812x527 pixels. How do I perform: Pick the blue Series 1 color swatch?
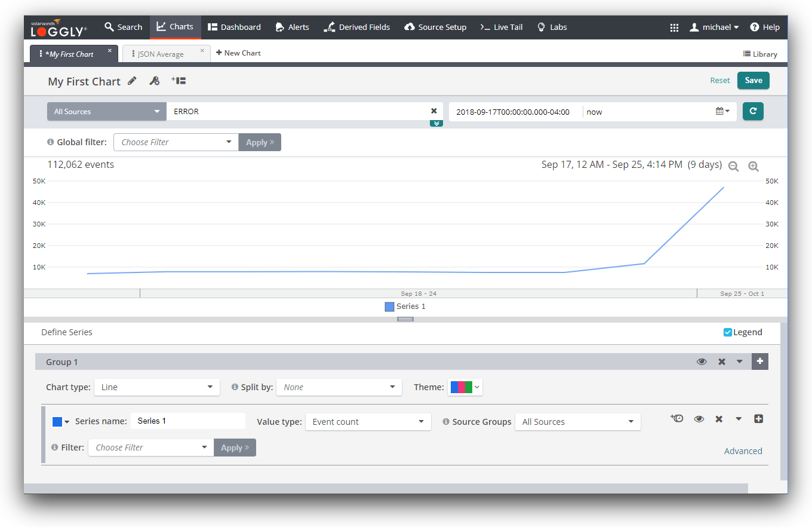[x=58, y=422]
